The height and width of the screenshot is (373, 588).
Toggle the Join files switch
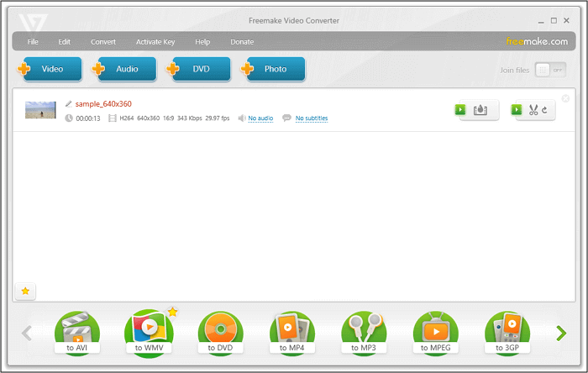550,70
